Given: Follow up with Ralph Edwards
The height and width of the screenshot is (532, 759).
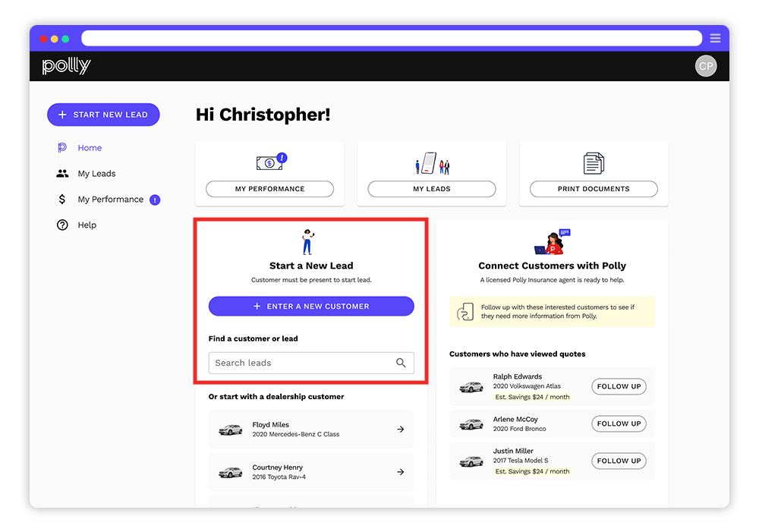Looking at the screenshot, I should pyautogui.click(x=619, y=386).
